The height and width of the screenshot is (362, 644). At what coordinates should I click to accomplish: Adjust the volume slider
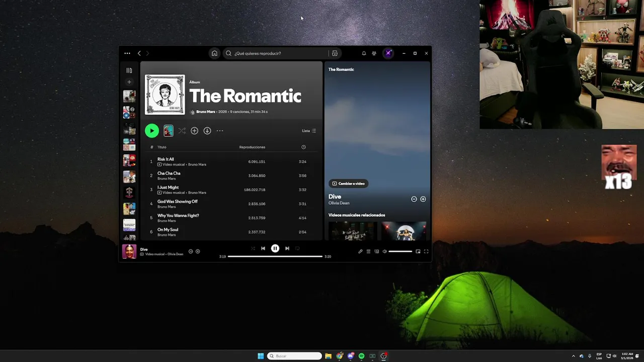(400, 251)
